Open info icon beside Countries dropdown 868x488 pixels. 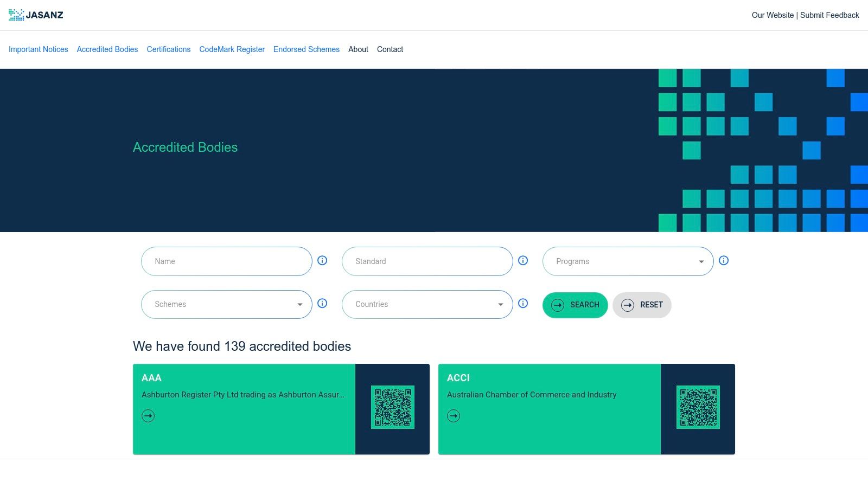coord(523,304)
